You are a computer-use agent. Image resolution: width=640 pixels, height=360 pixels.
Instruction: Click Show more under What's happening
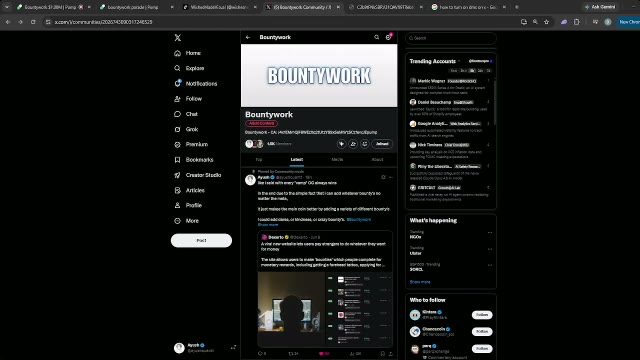tap(420, 282)
